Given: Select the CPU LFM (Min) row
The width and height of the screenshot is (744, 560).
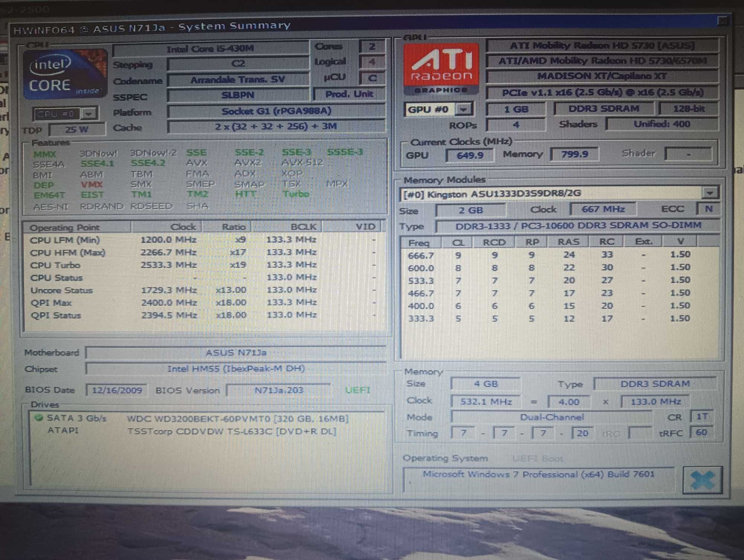Looking at the screenshot, I should point(204,240).
